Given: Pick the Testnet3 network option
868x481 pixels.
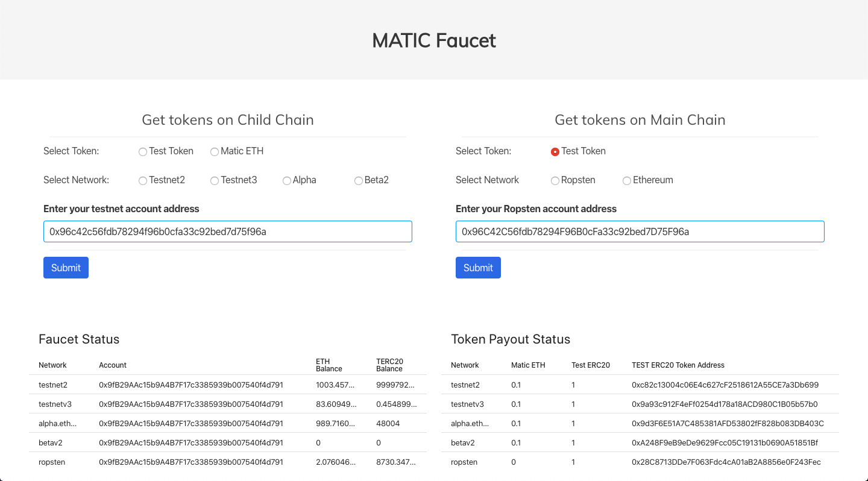Looking at the screenshot, I should [215, 181].
